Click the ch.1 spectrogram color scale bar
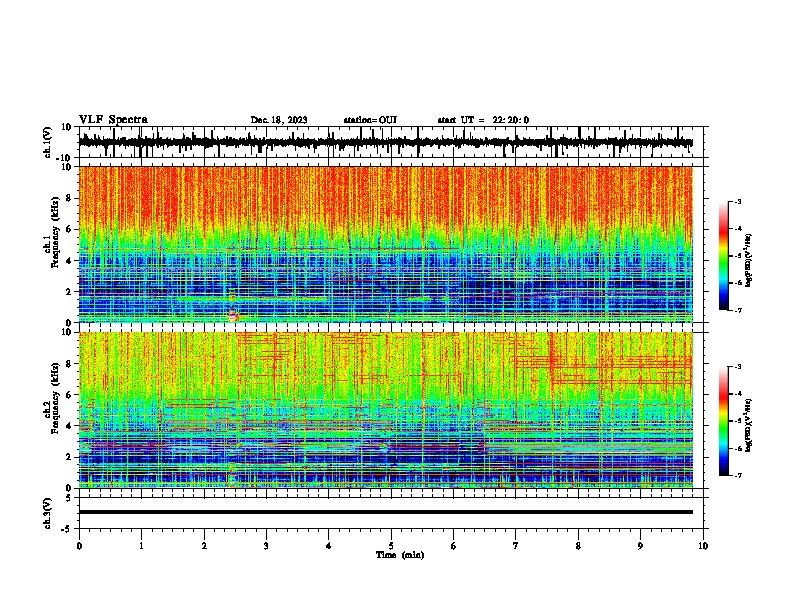 click(x=724, y=256)
